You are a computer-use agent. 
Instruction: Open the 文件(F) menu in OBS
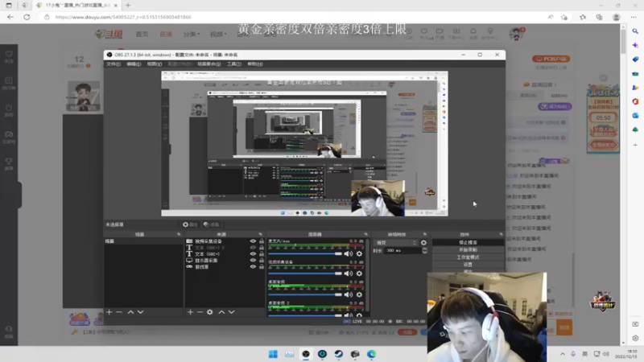point(114,64)
